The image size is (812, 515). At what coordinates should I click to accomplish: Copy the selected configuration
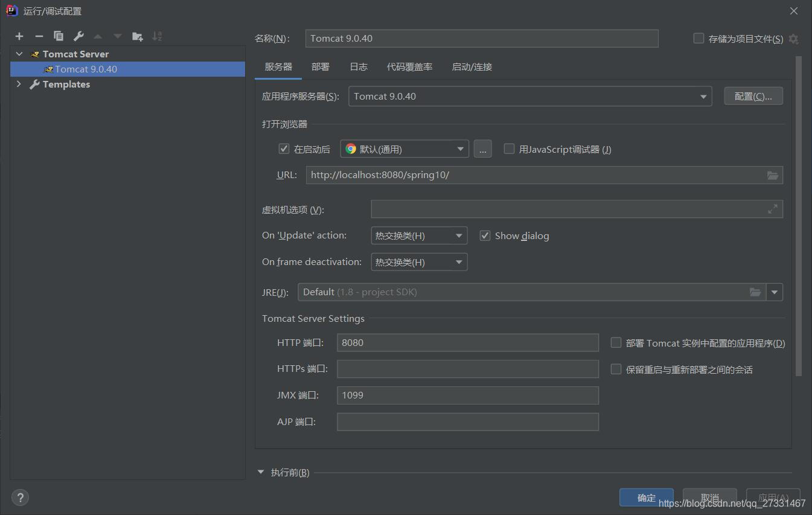pos(59,36)
